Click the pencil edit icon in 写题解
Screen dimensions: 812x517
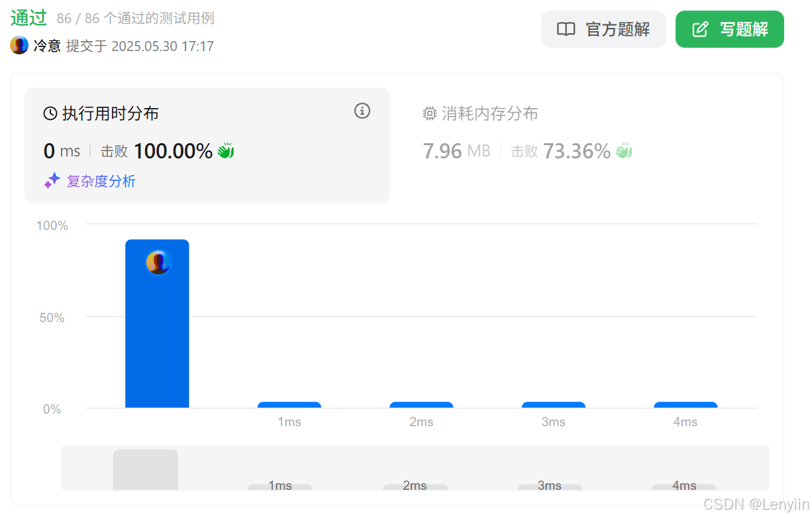[700, 29]
